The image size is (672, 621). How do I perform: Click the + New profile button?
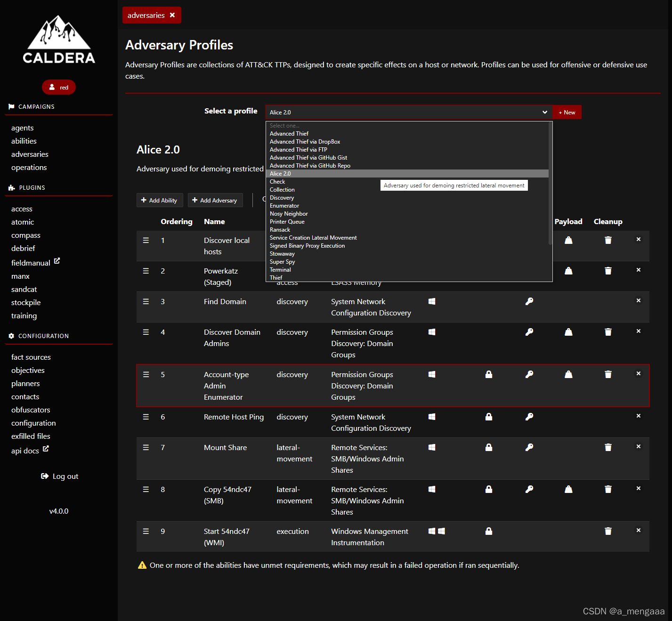567,112
